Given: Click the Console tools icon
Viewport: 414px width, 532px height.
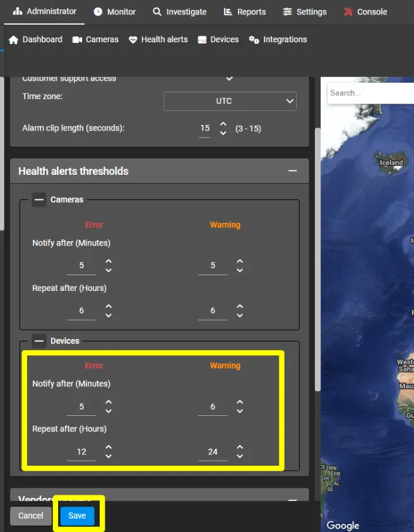Looking at the screenshot, I should tap(348, 12).
